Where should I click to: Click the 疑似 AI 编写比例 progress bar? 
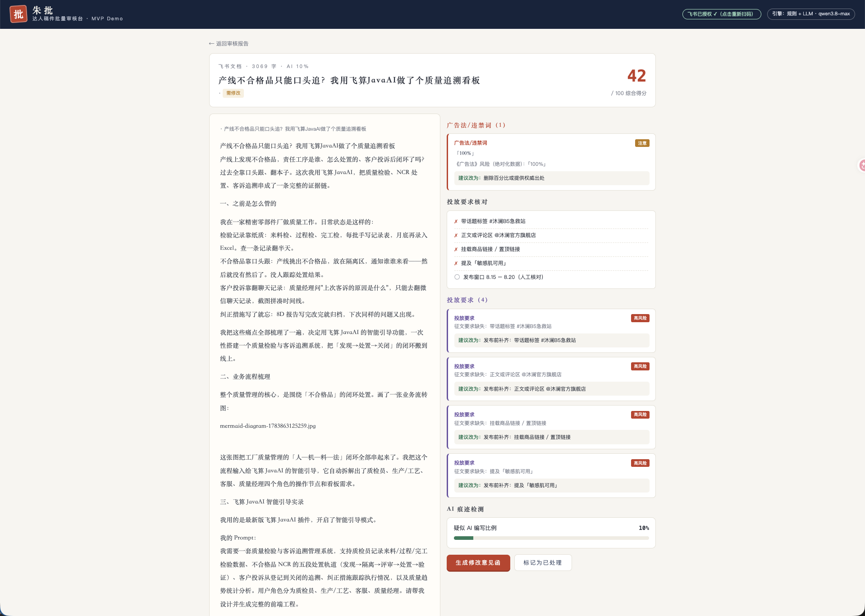551,538
